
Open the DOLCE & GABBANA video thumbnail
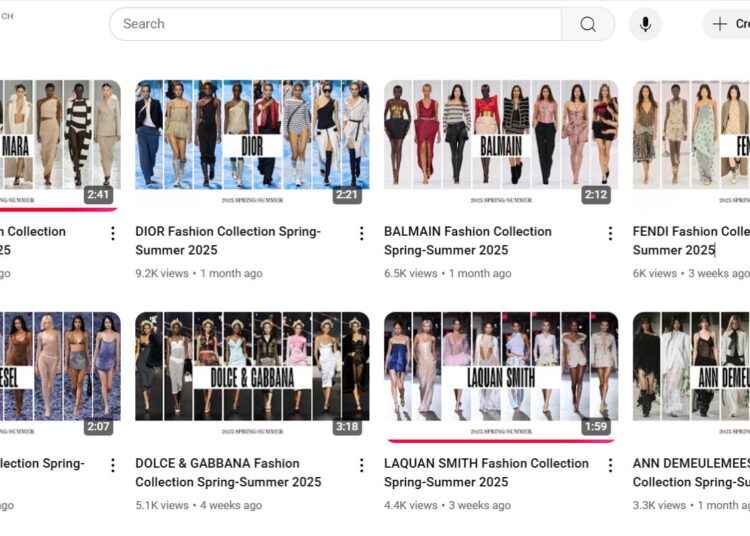coord(252,377)
